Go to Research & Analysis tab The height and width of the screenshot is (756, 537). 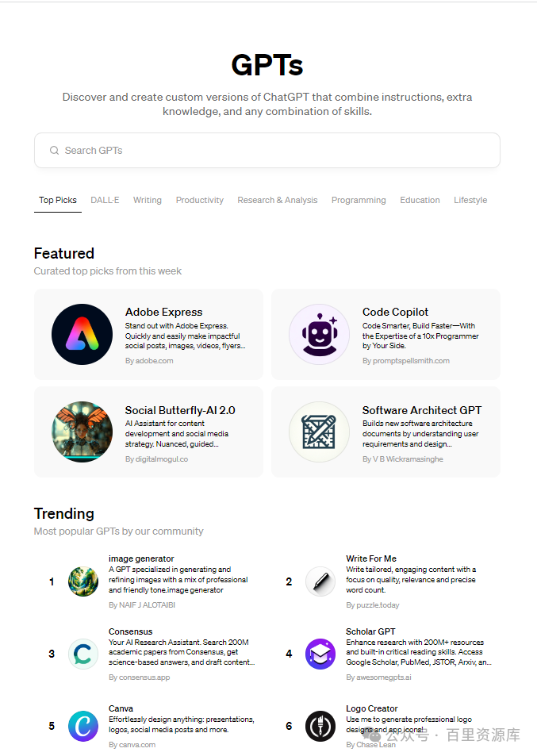[278, 200]
